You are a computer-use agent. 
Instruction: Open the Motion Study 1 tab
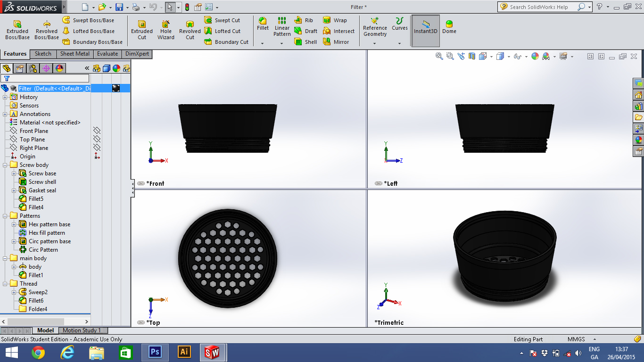(x=82, y=330)
